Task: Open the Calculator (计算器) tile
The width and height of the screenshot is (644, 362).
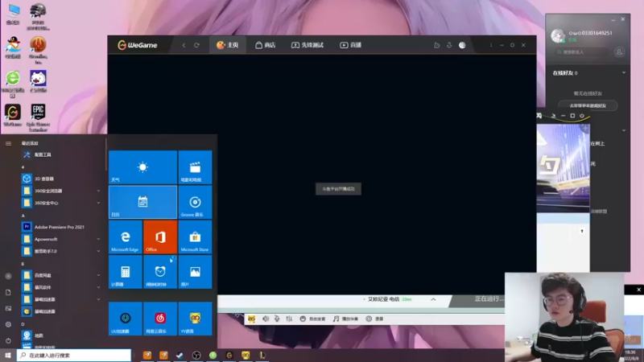Action: click(126, 272)
